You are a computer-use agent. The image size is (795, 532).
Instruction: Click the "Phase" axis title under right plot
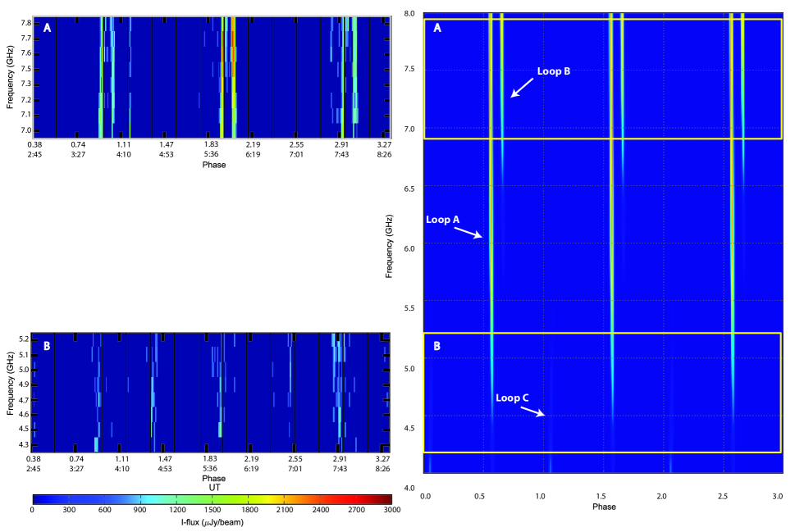(x=604, y=507)
